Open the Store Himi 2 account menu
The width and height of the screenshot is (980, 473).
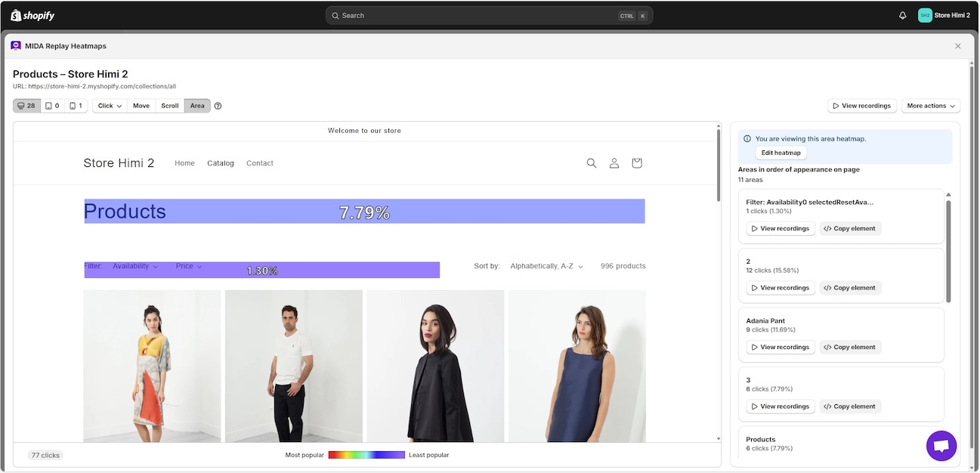point(944,15)
